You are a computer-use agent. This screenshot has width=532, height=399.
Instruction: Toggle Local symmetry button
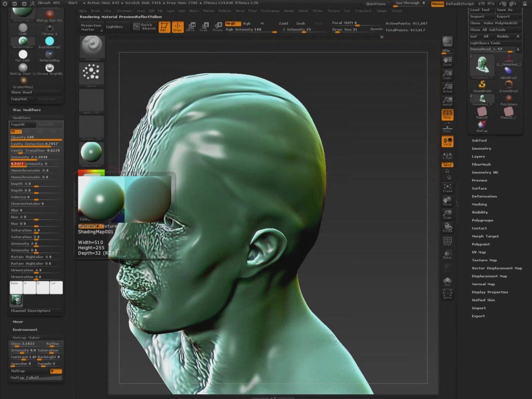click(447, 141)
